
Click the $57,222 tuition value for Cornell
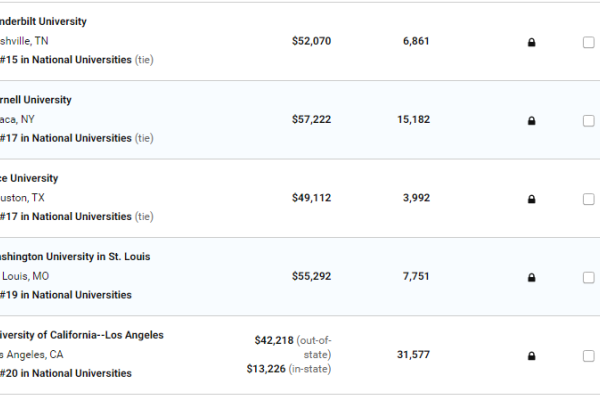pyautogui.click(x=311, y=119)
